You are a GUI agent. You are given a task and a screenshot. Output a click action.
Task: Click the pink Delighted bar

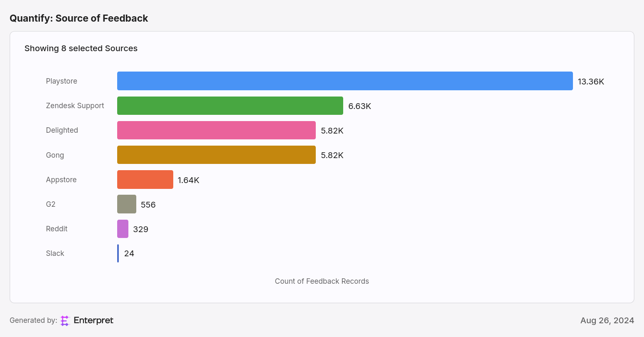pyautogui.click(x=216, y=130)
